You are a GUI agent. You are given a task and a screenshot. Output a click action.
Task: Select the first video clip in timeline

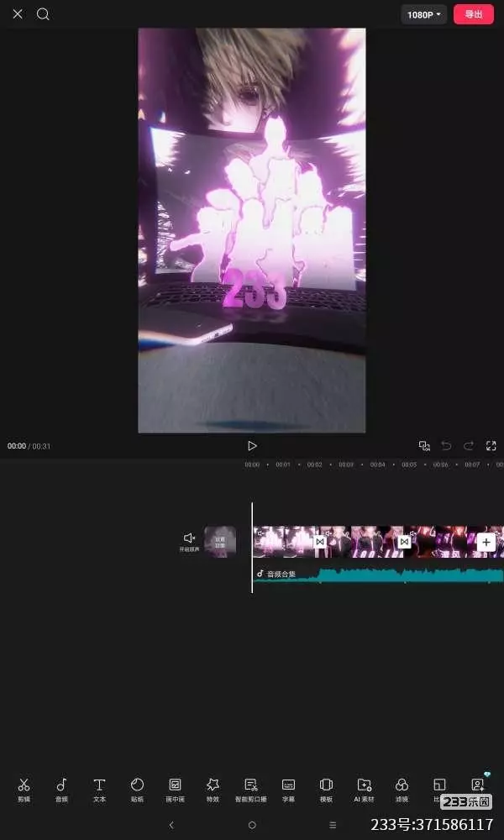click(286, 542)
